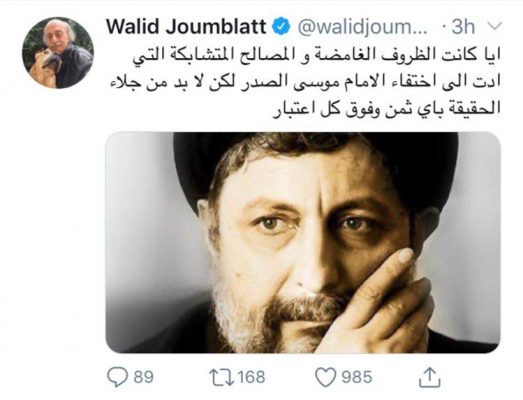Open the reply icon with 89 replies

[x=117, y=377]
